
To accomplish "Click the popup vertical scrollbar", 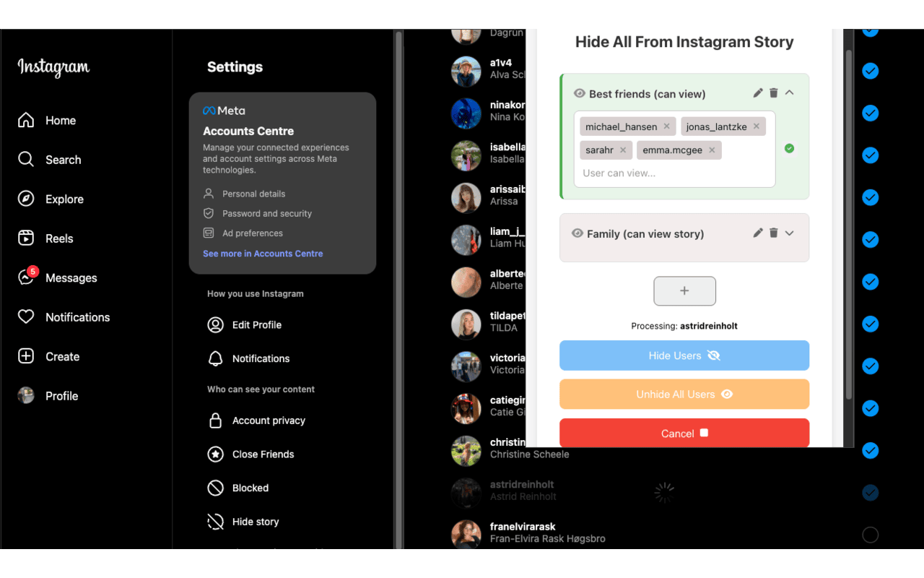I will click(849, 224).
